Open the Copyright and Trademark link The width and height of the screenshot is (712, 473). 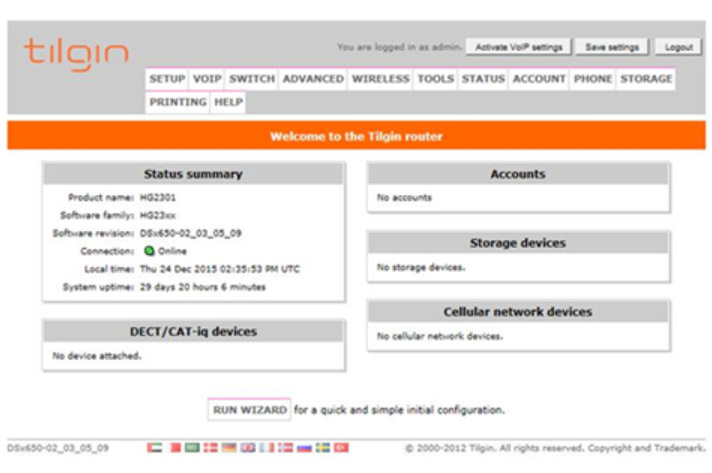point(647,448)
